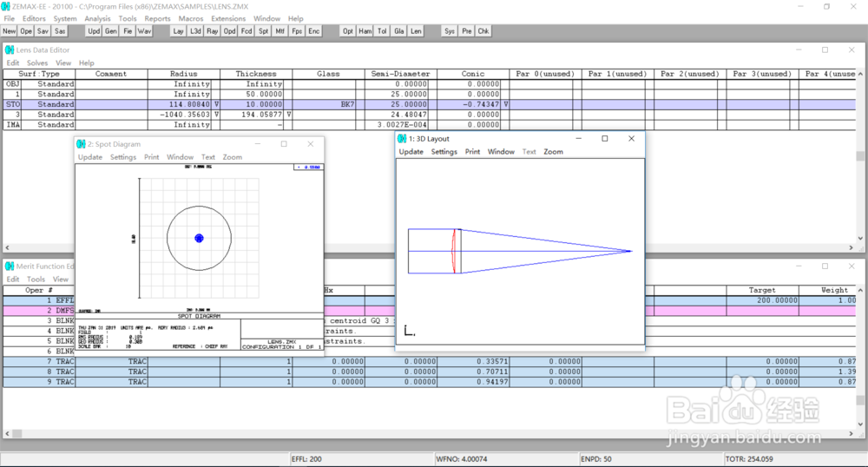Click radius cell -1040.35603

coord(181,115)
